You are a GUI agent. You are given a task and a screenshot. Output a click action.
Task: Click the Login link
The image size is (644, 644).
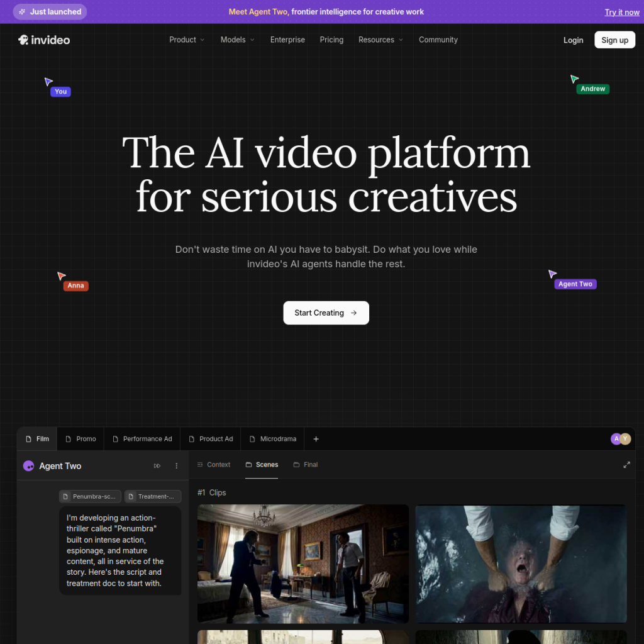point(573,40)
